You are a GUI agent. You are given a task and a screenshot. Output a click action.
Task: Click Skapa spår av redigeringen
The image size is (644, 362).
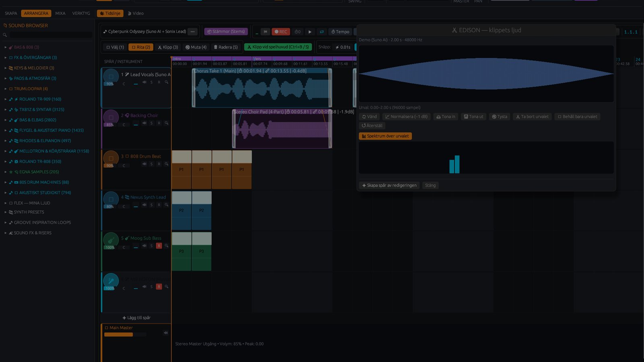[x=389, y=185]
